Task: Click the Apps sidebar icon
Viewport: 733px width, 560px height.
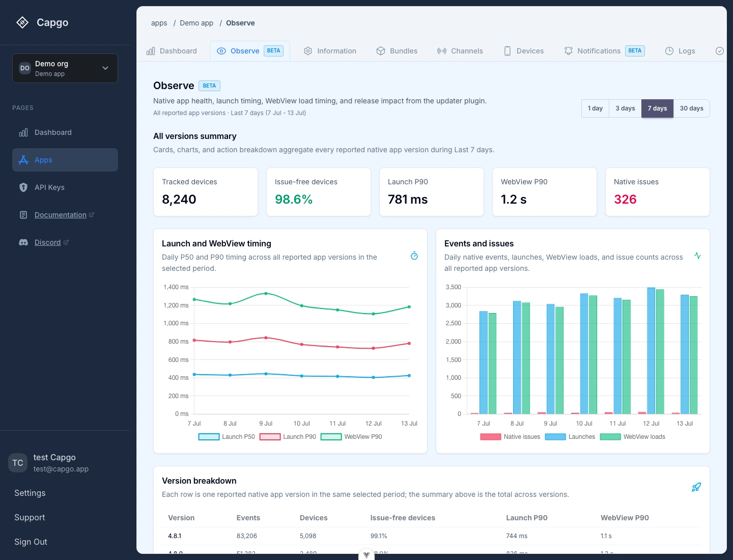Action: click(x=23, y=160)
